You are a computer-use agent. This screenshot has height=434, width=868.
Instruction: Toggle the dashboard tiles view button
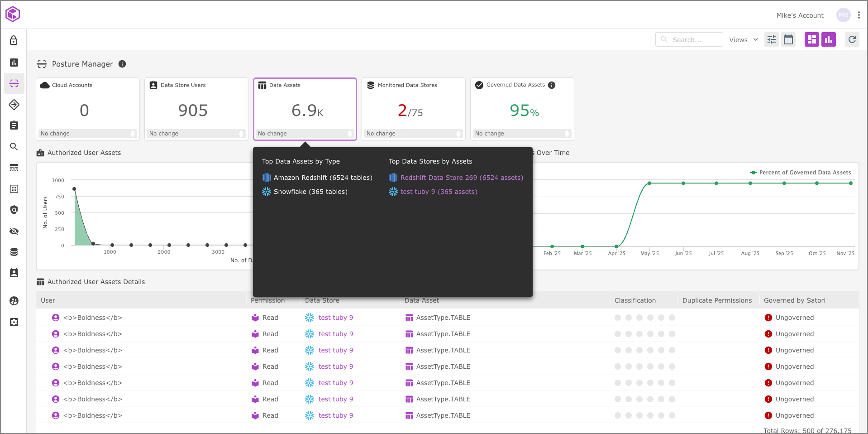(811, 40)
